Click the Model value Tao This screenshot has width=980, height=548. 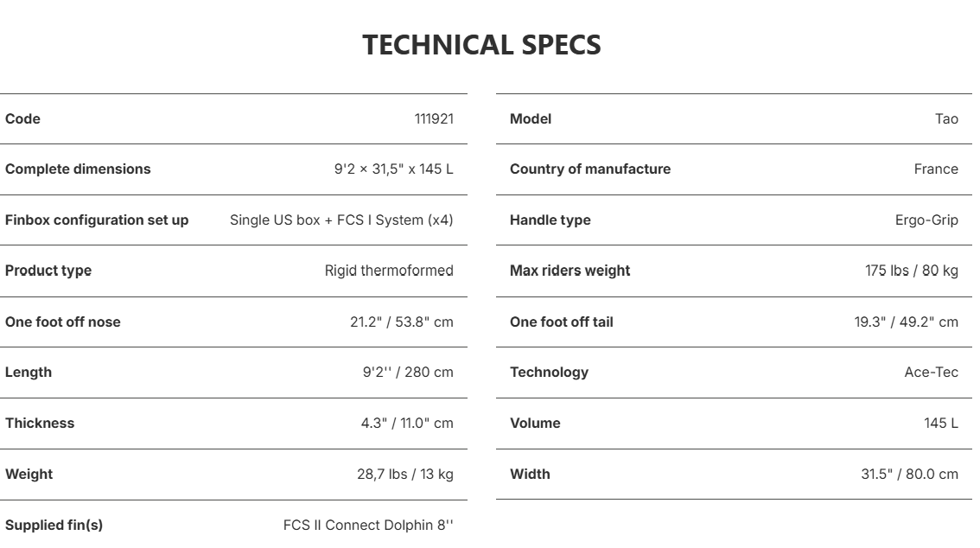tap(946, 118)
